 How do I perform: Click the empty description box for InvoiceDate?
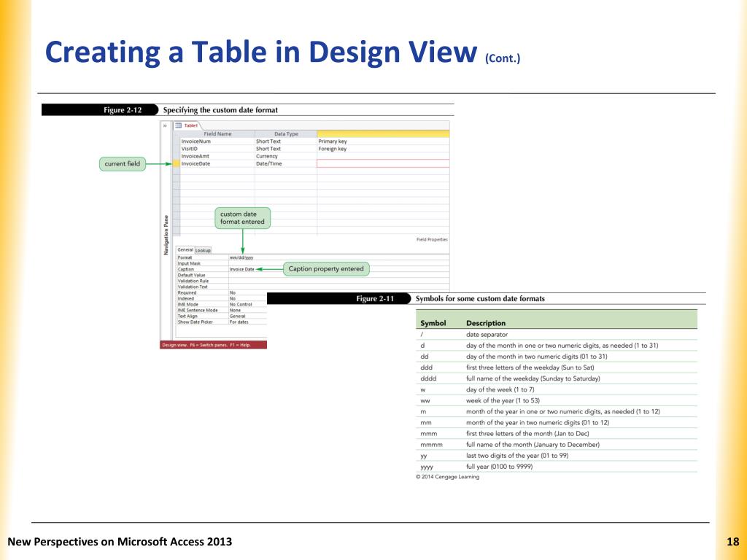[x=383, y=163]
